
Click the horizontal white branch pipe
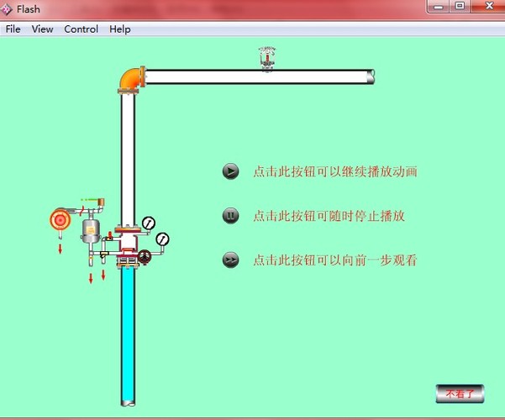260,76
